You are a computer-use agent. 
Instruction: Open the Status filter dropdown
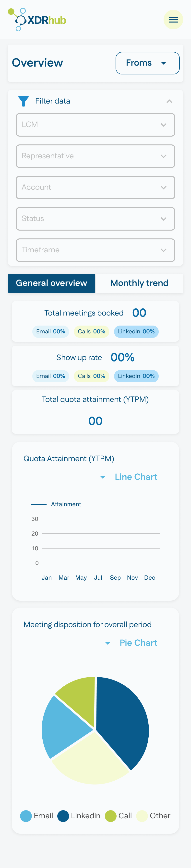click(x=95, y=219)
